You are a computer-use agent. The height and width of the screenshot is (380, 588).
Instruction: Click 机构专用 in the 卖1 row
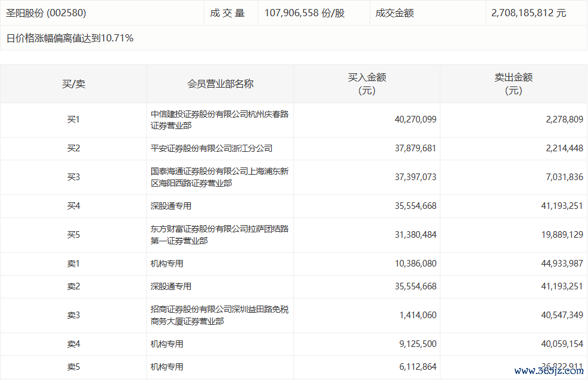(x=167, y=264)
